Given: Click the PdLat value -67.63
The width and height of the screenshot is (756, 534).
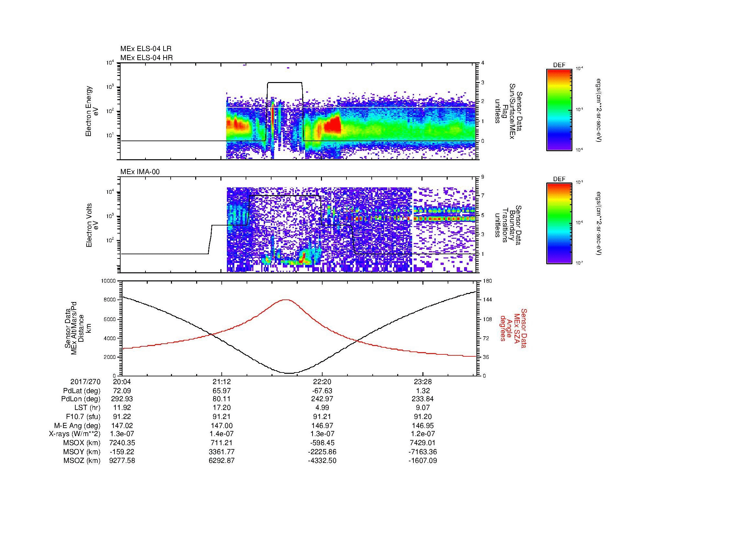Looking at the screenshot, I should [x=322, y=391].
